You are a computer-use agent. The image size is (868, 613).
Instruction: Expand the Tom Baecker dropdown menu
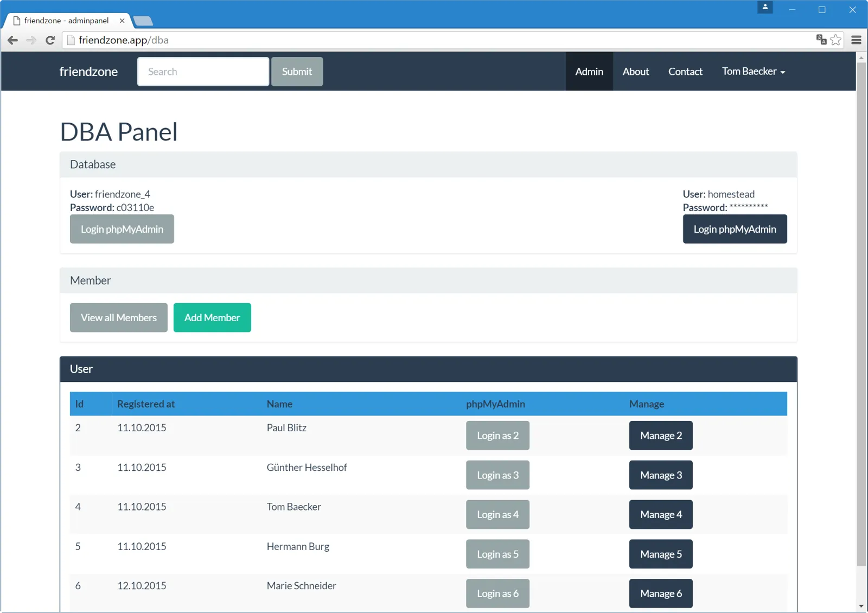[x=754, y=72]
